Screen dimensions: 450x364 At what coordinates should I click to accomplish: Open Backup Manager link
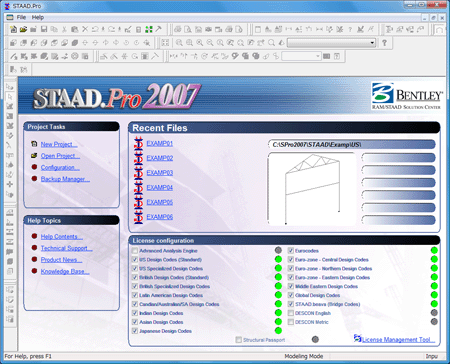pyautogui.click(x=65, y=179)
